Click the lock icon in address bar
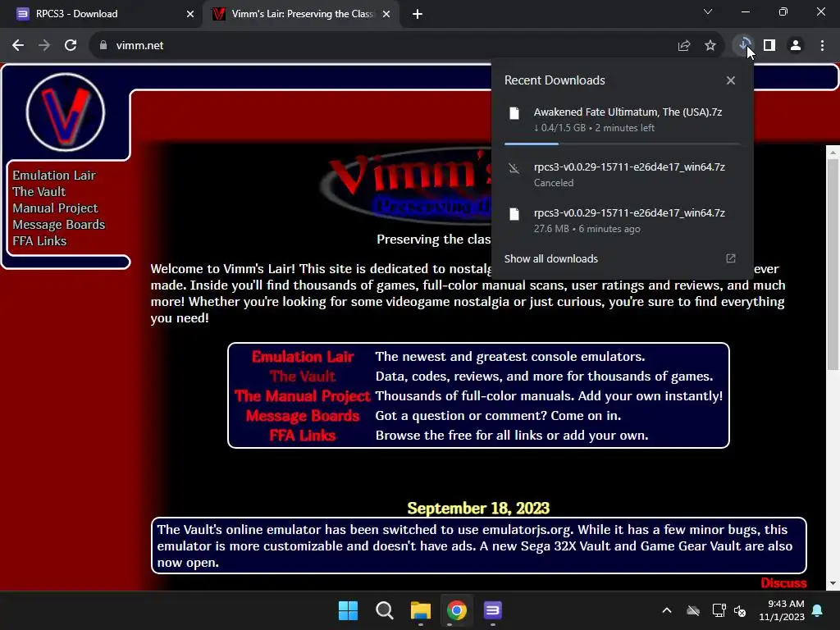 (103, 46)
